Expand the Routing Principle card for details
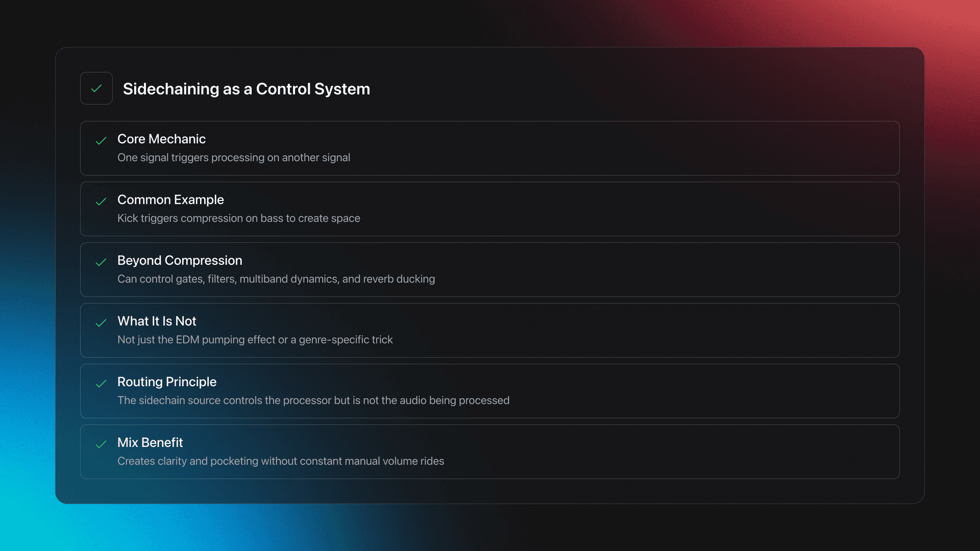The height and width of the screenshot is (551, 980). coord(490,391)
